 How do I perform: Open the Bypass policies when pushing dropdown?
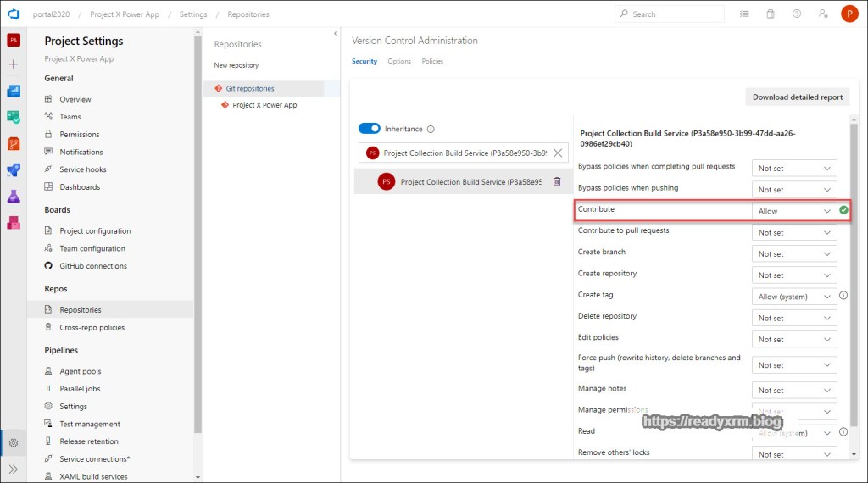793,190
